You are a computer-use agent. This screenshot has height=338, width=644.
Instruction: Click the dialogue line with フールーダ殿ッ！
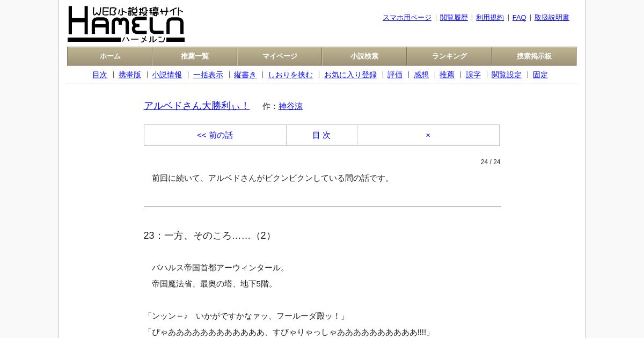(246, 316)
